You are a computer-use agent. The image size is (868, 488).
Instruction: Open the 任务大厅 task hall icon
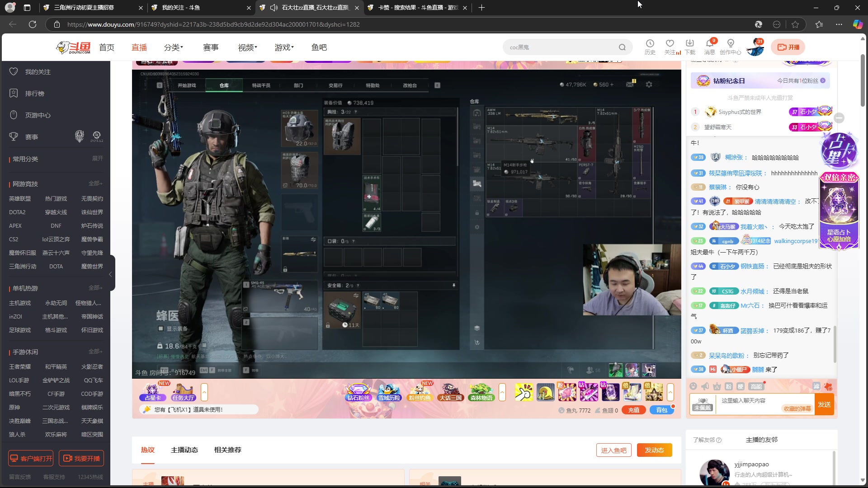click(x=183, y=392)
